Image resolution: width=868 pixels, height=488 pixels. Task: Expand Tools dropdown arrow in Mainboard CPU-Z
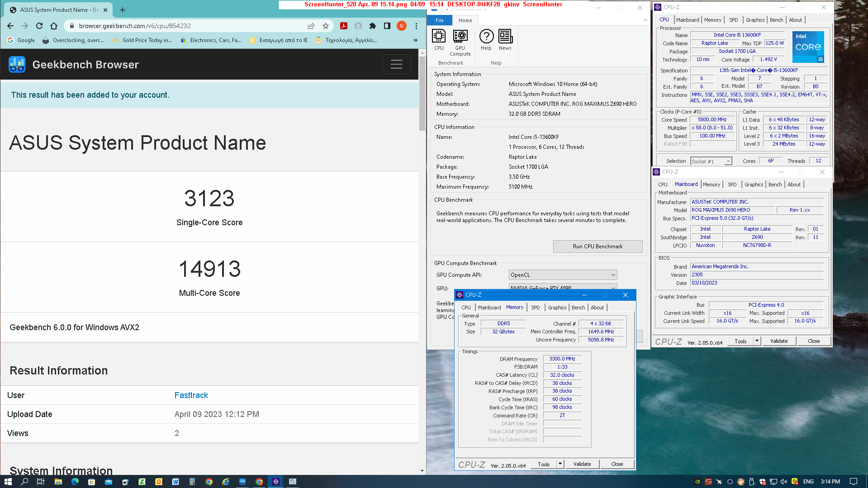(757, 341)
